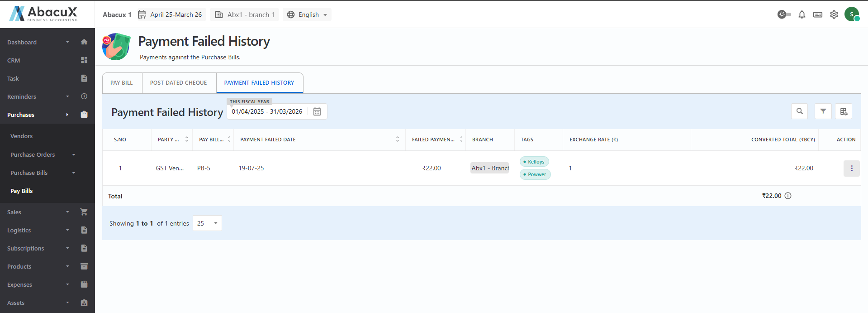Viewport: 868px width, 313px height.
Task: Open the calendar date picker icon
Action: click(x=317, y=112)
